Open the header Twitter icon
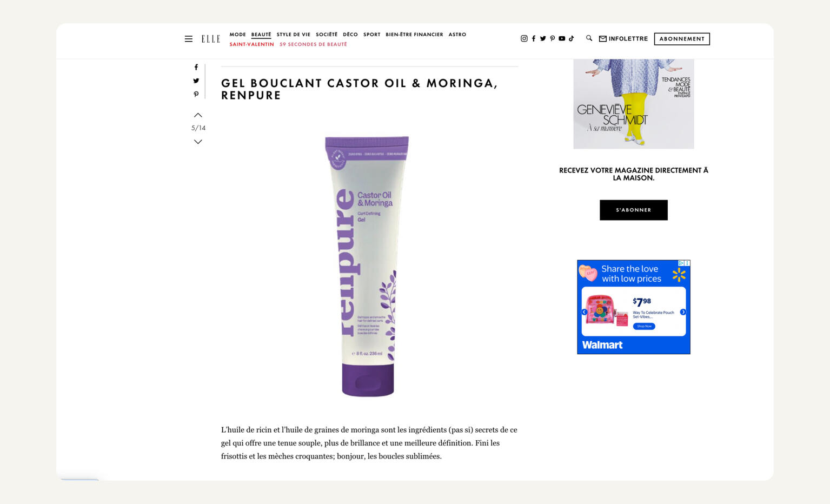 coord(543,38)
